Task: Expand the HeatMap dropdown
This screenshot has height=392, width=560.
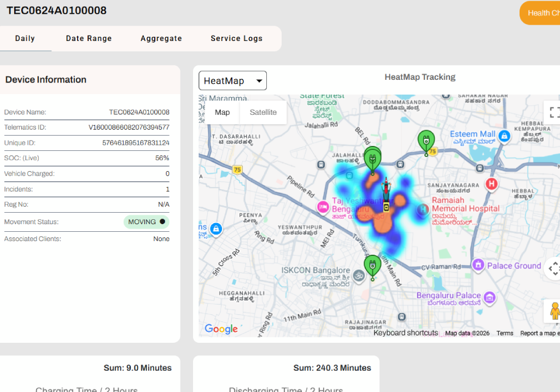Action: click(x=232, y=81)
